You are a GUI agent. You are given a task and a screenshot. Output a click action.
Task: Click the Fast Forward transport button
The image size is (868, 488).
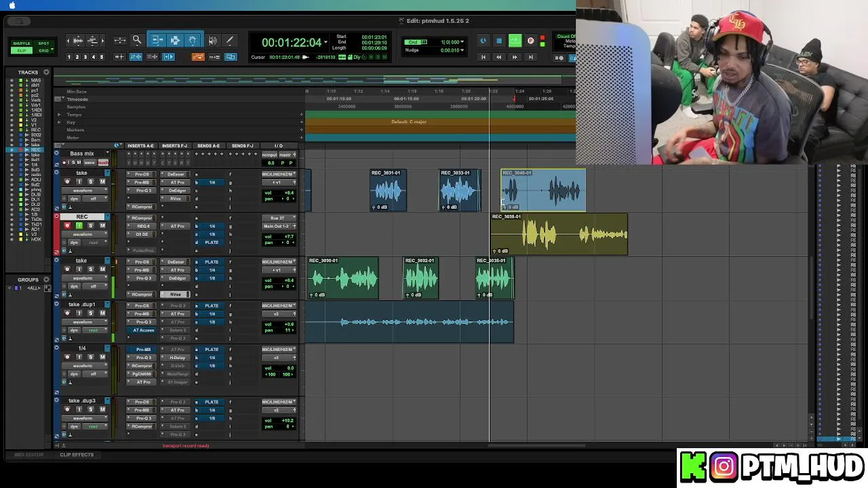(x=515, y=58)
